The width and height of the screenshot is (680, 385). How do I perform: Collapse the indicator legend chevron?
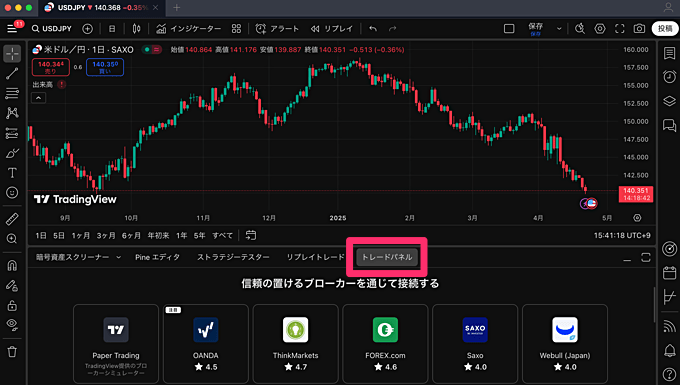[x=38, y=98]
